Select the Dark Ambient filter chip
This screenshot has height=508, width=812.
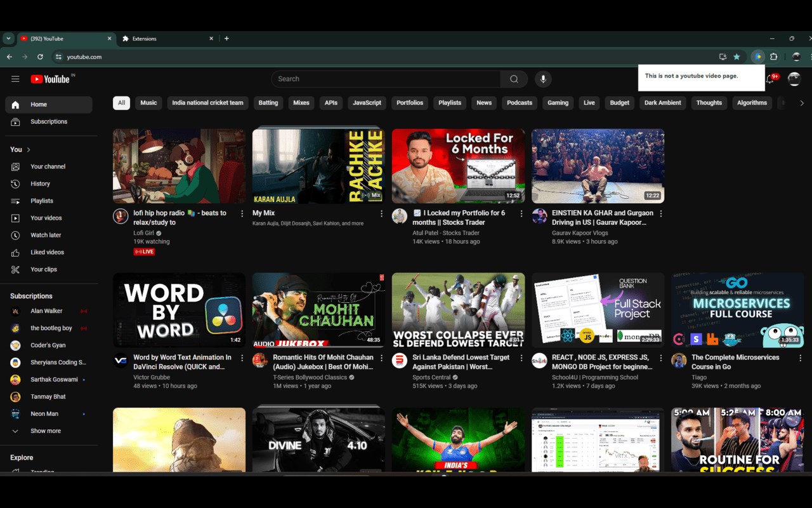pyautogui.click(x=662, y=103)
